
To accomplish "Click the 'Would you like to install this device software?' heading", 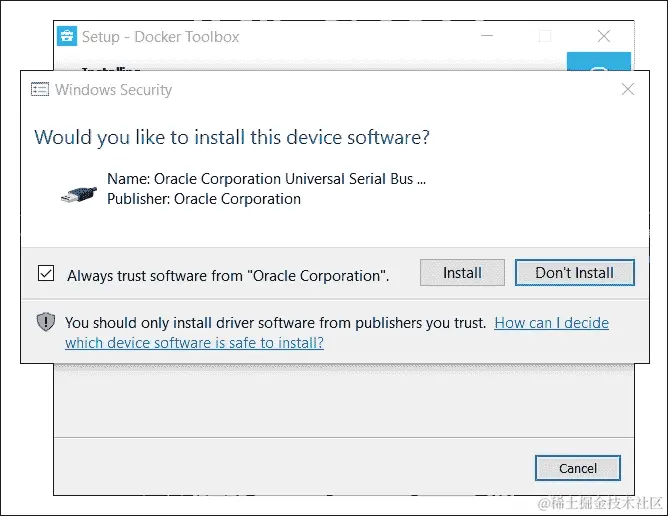I will tap(232, 137).
